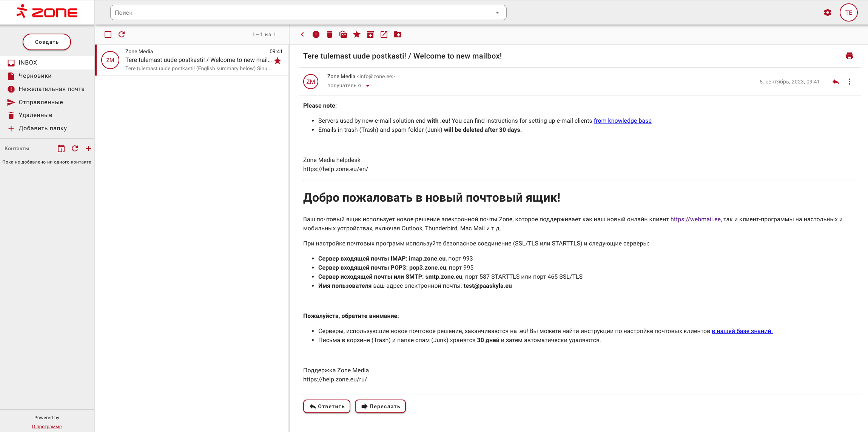868x432 pixels.
Task: Open the Удаленные folder
Action: tap(47, 115)
